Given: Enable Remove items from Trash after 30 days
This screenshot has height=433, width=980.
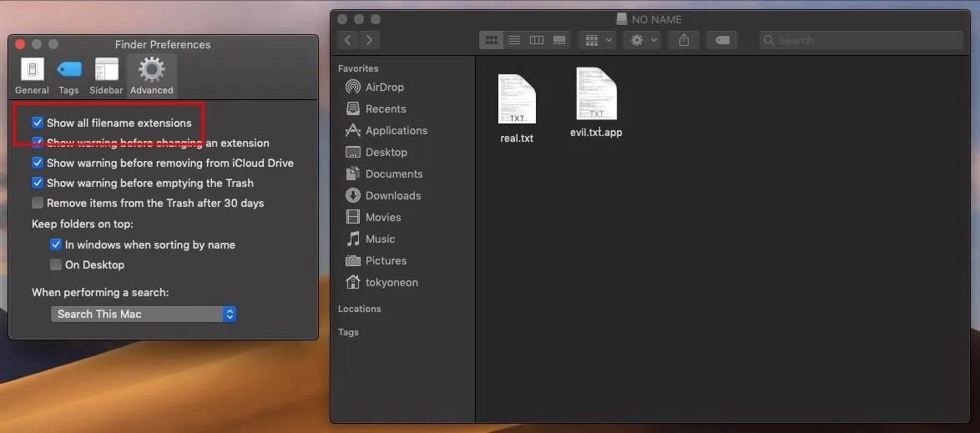Looking at the screenshot, I should (x=38, y=203).
